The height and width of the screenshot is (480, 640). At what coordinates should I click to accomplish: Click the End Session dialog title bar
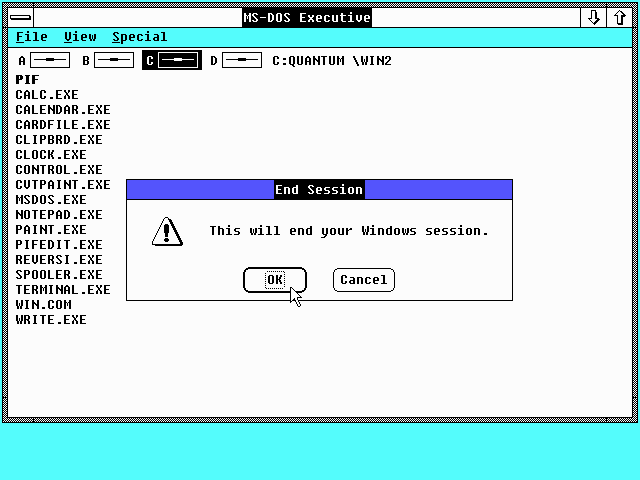(319, 189)
